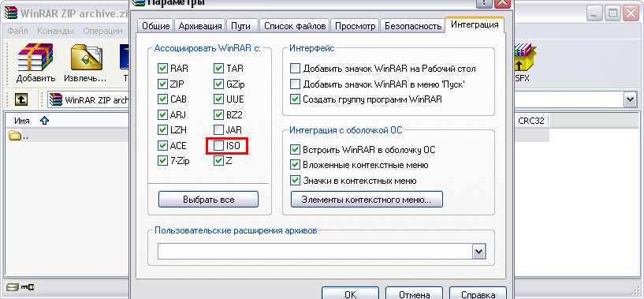Viewport: 644px width, 299px height.
Task: Open the Файл menu in WinRAR
Action: [17, 31]
